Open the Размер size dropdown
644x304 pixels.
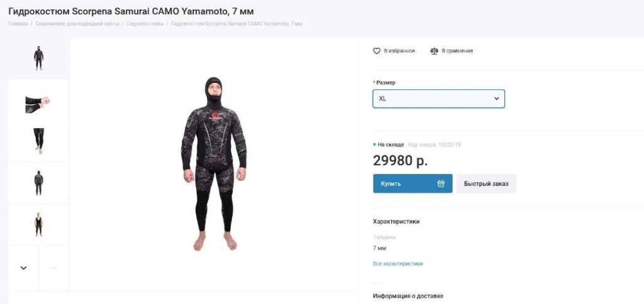(x=438, y=99)
